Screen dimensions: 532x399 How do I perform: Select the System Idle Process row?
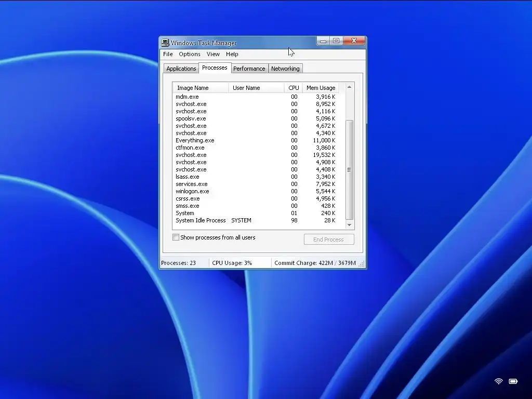(256, 220)
